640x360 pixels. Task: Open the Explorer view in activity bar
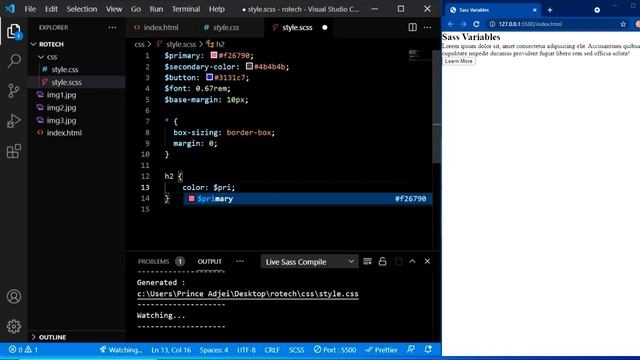[x=13, y=31]
